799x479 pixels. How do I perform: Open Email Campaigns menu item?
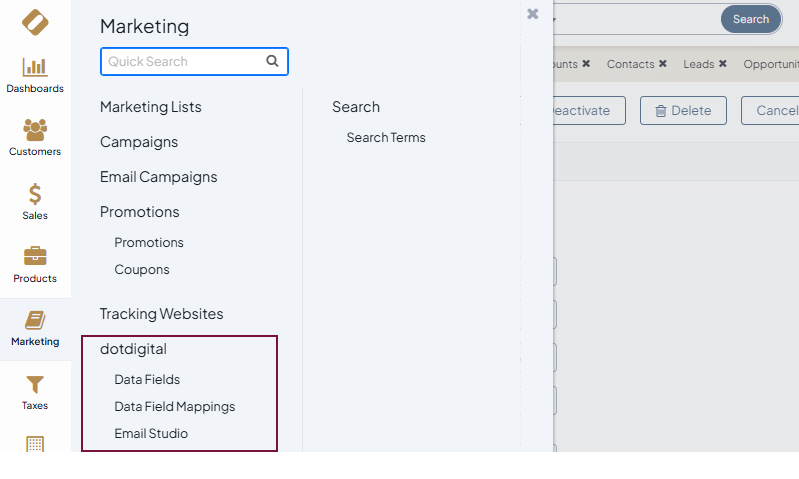pyautogui.click(x=158, y=177)
